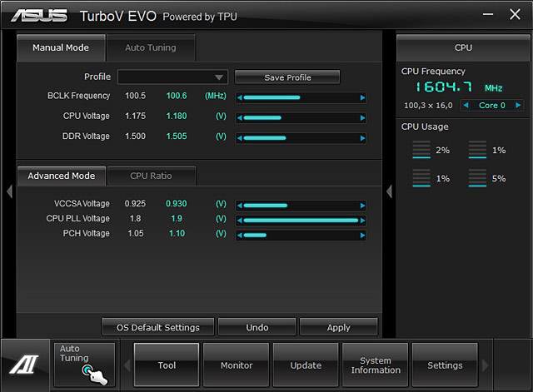
Task: Click the AI Suite logo icon
Action: [24, 365]
